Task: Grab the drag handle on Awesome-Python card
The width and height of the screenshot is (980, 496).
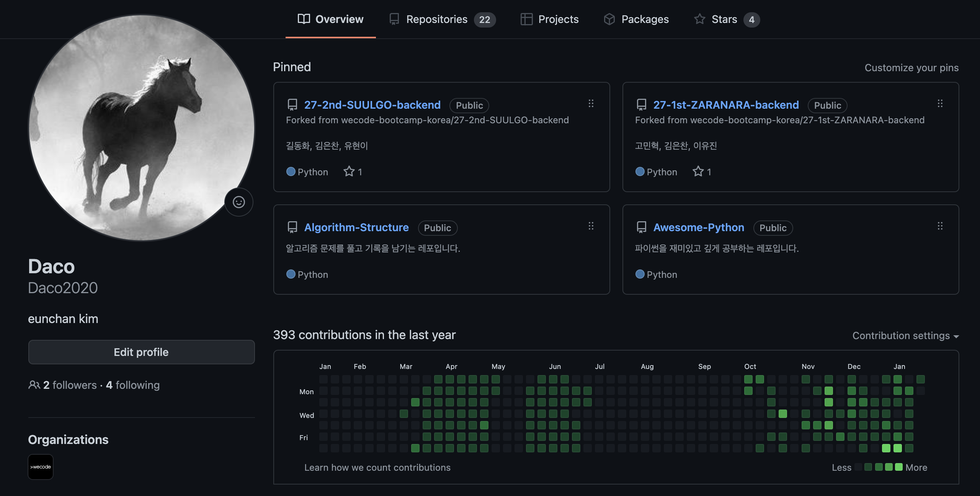Action: click(x=940, y=226)
